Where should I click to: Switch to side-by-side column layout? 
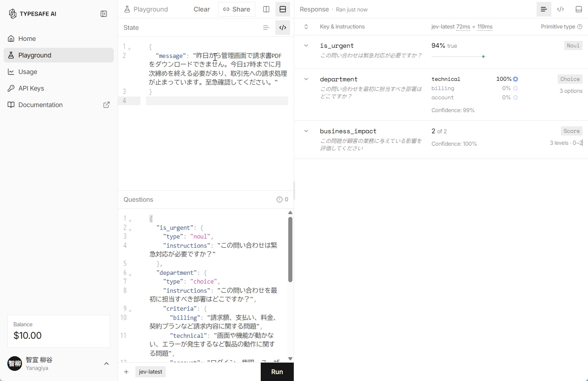pos(266,9)
